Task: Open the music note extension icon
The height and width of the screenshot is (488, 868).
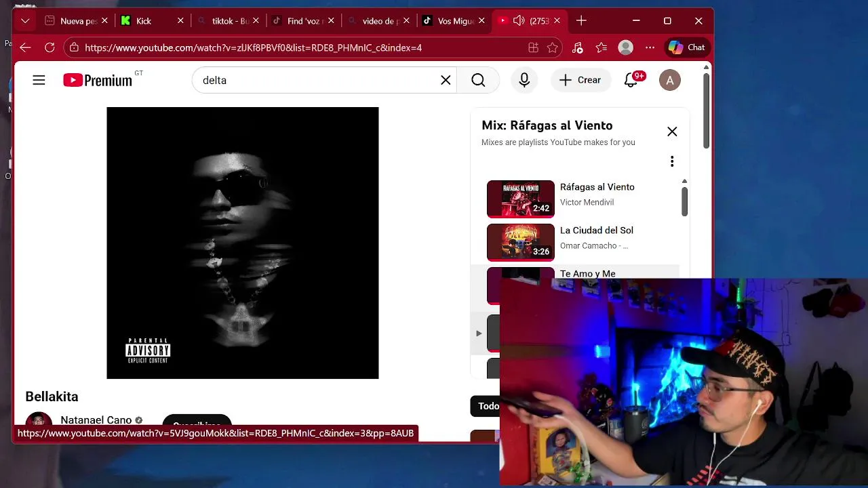Action: (x=578, y=47)
